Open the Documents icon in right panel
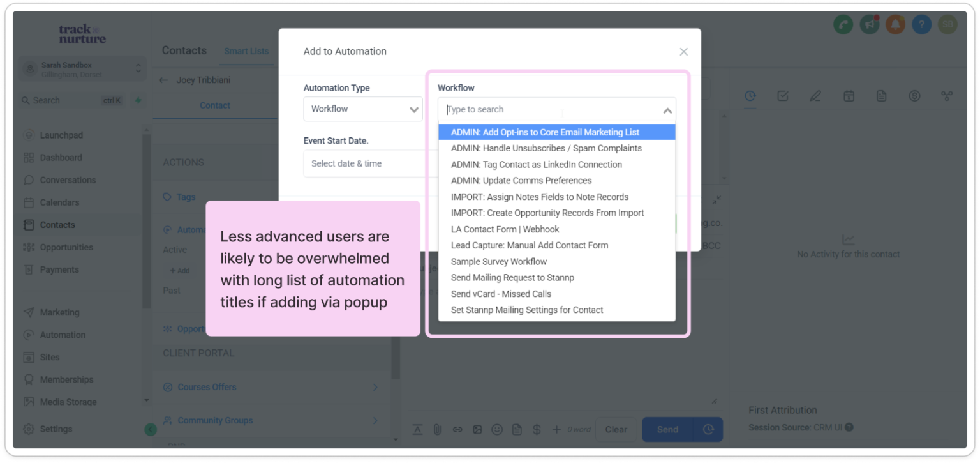980x463 pixels. click(x=881, y=96)
